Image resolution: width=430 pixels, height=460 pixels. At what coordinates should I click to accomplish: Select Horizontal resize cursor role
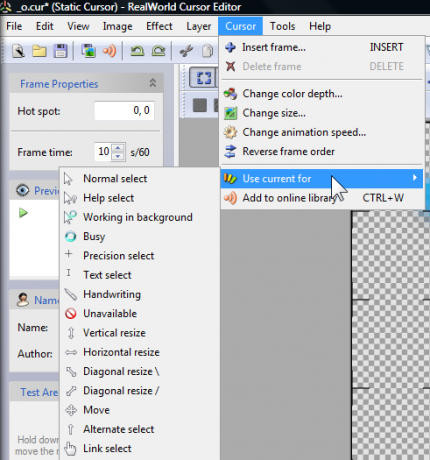click(x=140, y=352)
